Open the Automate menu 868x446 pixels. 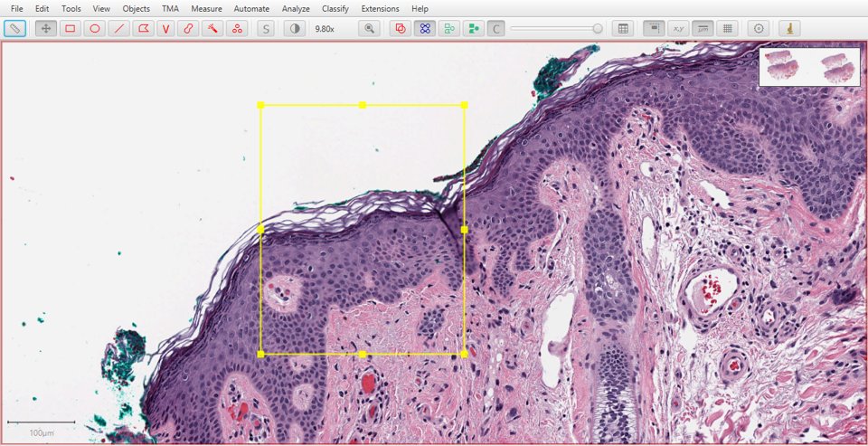tap(252, 9)
